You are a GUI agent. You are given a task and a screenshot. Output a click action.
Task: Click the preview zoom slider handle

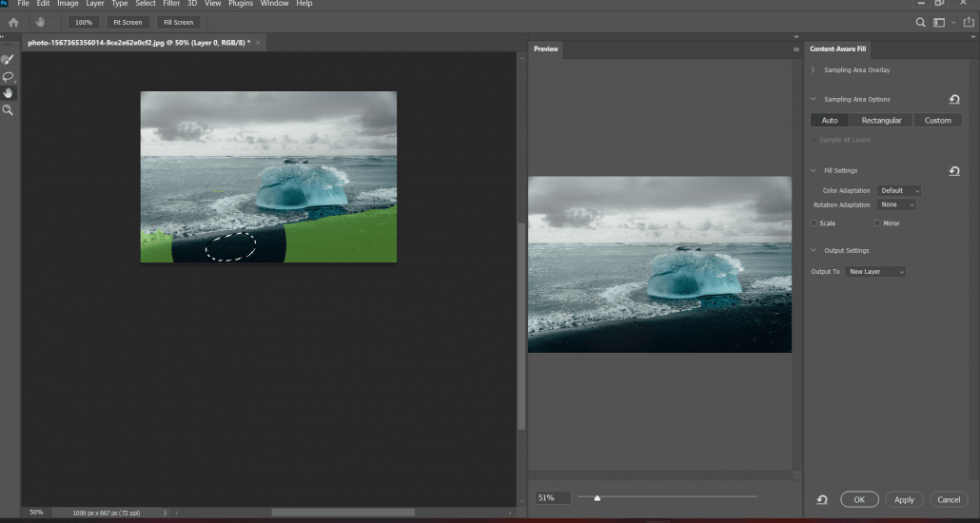tap(598, 498)
